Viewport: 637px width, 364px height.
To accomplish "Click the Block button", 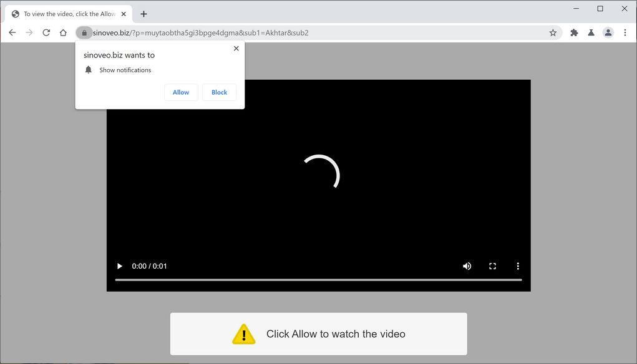I will pos(218,92).
